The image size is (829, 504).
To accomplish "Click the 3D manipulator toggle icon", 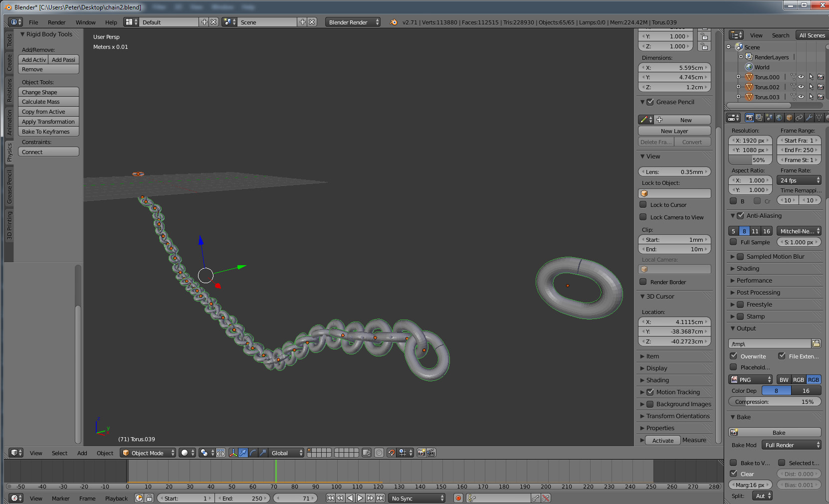I will point(233,453).
